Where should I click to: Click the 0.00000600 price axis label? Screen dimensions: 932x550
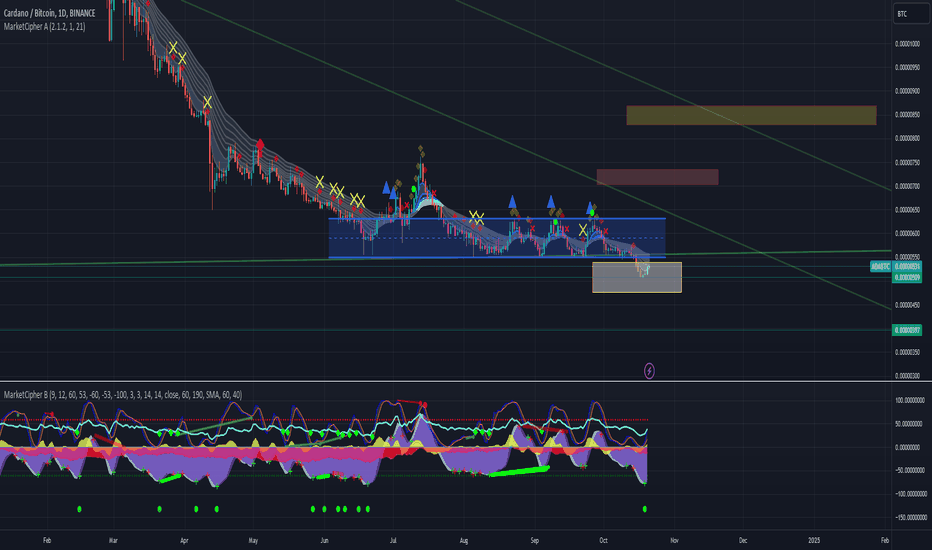(x=907, y=234)
